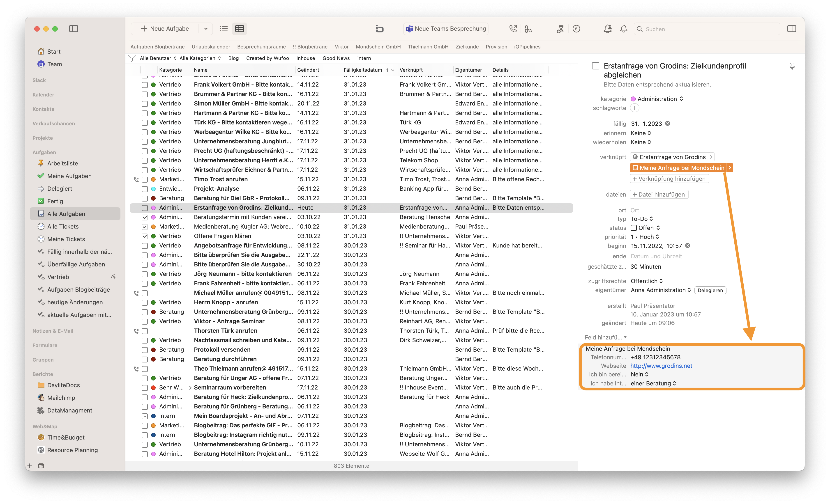Start an outgoing call via phone icon
This screenshot has height=504, width=830.
pos(513,29)
